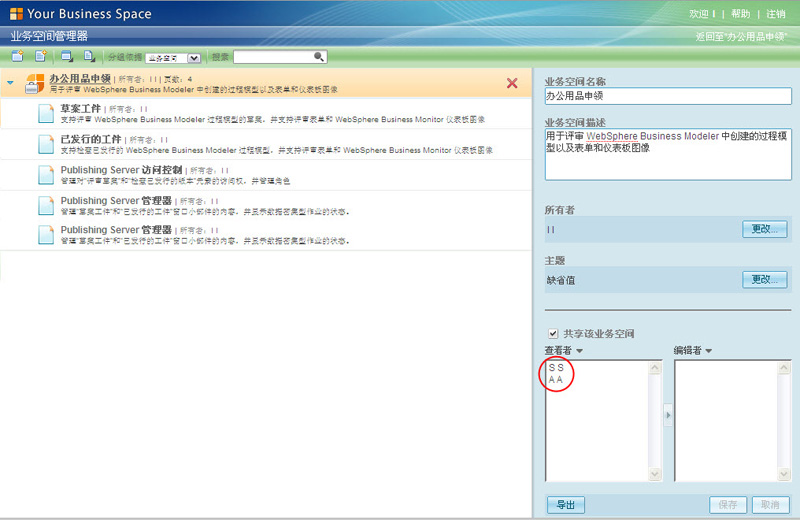Click the 帮助 link in header
Image resolution: width=800 pixels, height=520 pixels.
740,14
